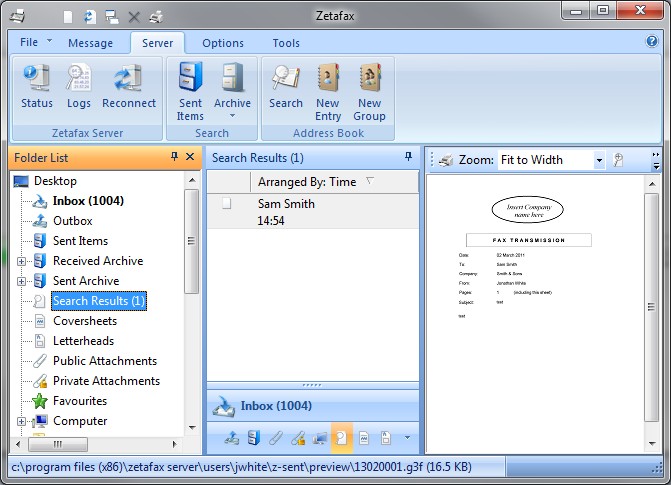Select the Sam Smith 14:54 message
The height and width of the screenshot is (485, 671).
coord(313,212)
